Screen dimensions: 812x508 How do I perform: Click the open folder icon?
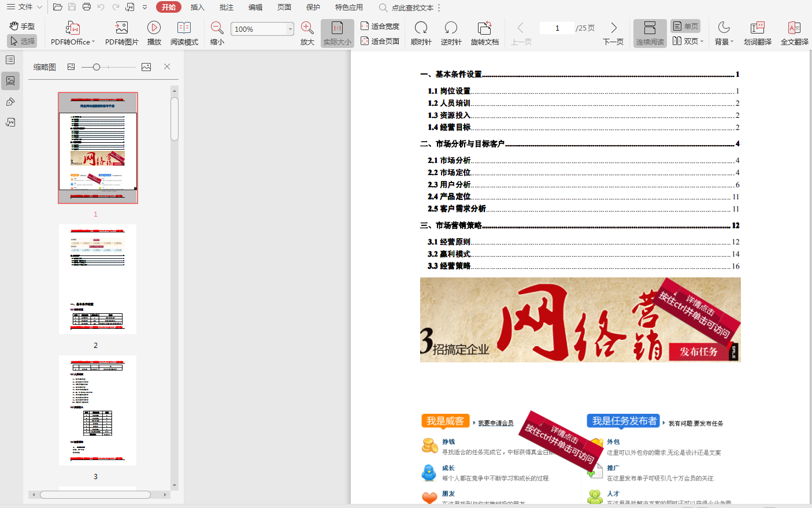pos(57,7)
